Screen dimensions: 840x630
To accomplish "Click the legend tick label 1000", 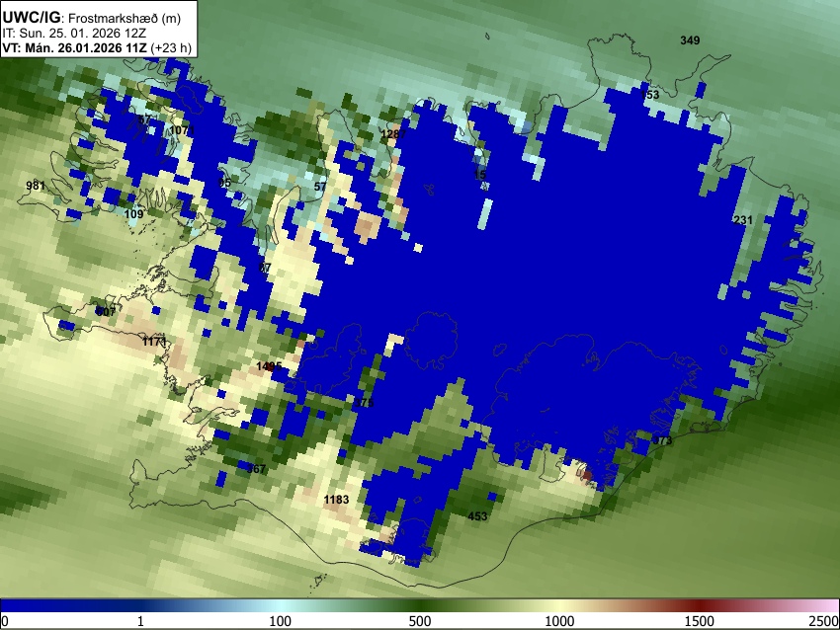I will [x=559, y=621].
